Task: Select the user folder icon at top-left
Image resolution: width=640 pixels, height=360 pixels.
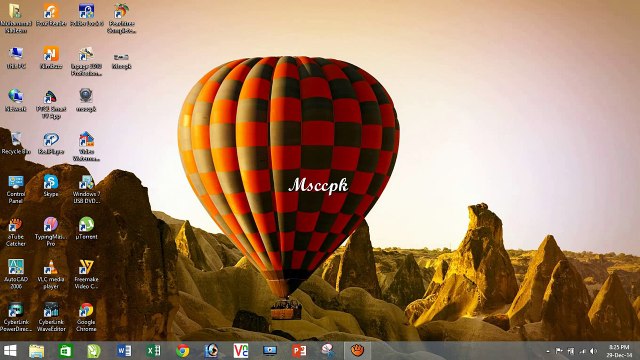Action: point(16,18)
